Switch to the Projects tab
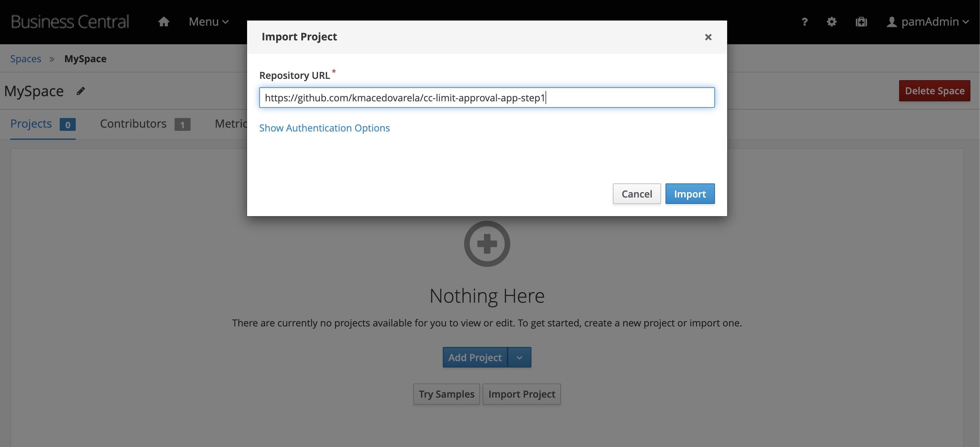980x447 pixels. pos(43,124)
